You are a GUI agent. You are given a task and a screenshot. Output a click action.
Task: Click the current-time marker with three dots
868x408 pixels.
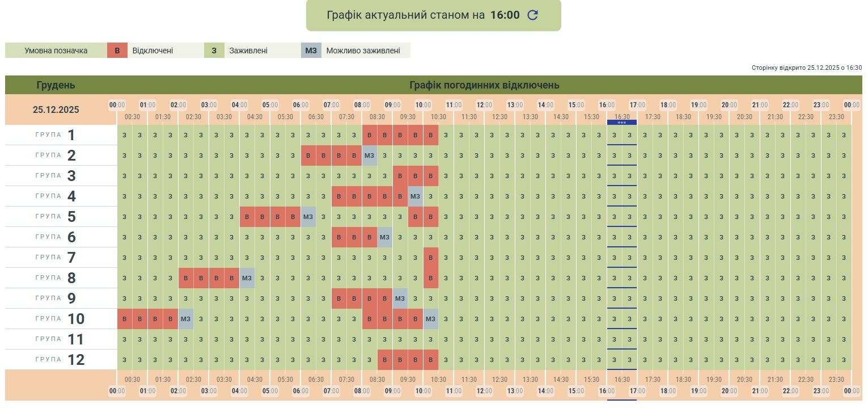(621, 123)
